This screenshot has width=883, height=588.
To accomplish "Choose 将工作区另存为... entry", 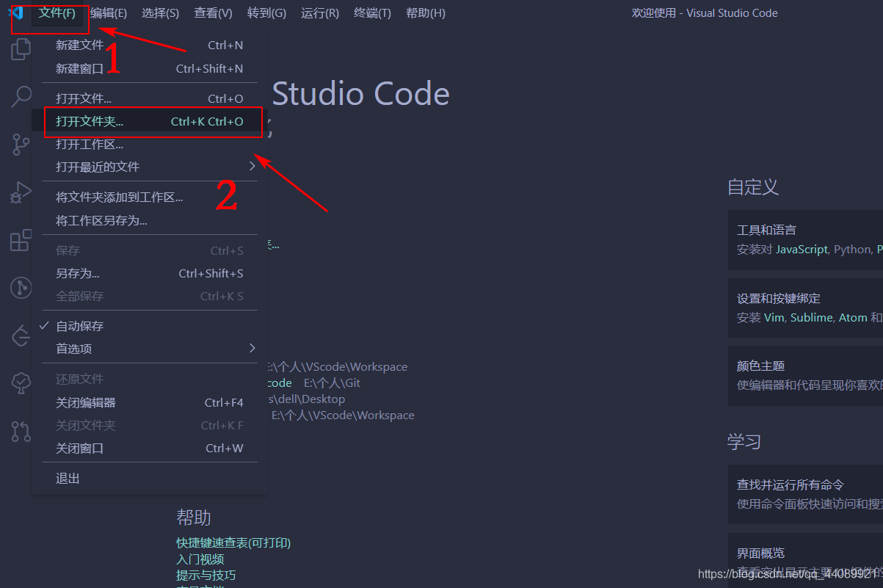I will tap(150, 220).
